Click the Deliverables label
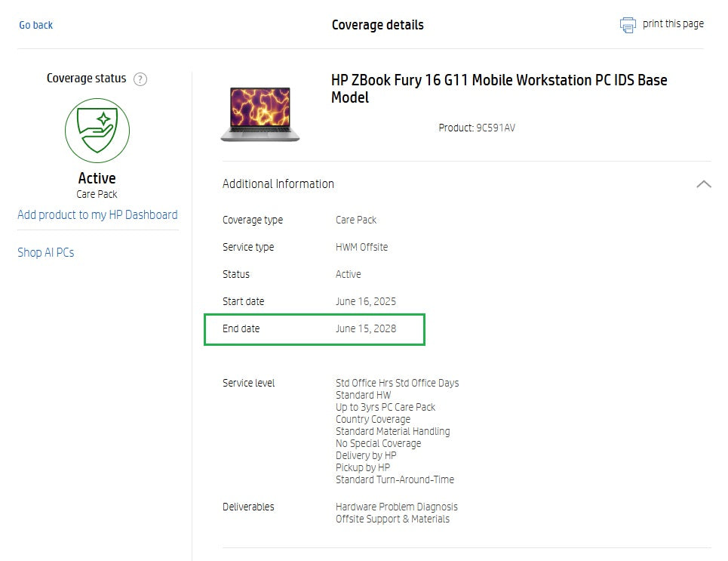Image resolution: width=728 pixels, height=561 pixels. pyautogui.click(x=248, y=507)
